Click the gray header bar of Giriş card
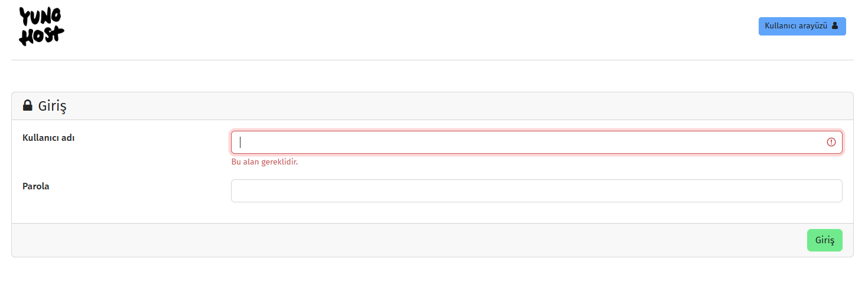868x287 pixels. [433, 106]
